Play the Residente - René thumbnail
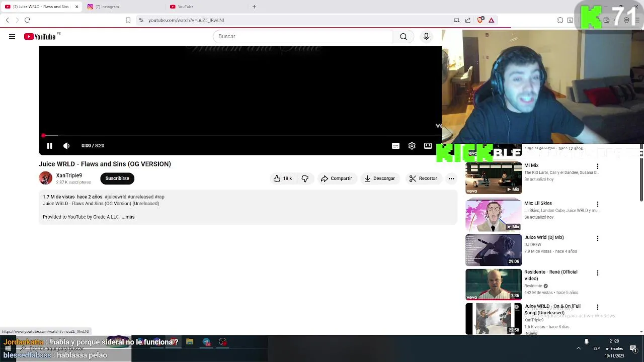The width and height of the screenshot is (644, 362). pyautogui.click(x=494, y=285)
